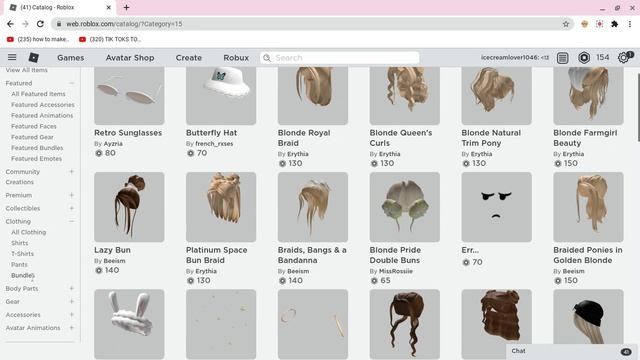The image size is (640, 360).
Task: Select Featured Accessories in sidebar
Action: [x=43, y=105]
